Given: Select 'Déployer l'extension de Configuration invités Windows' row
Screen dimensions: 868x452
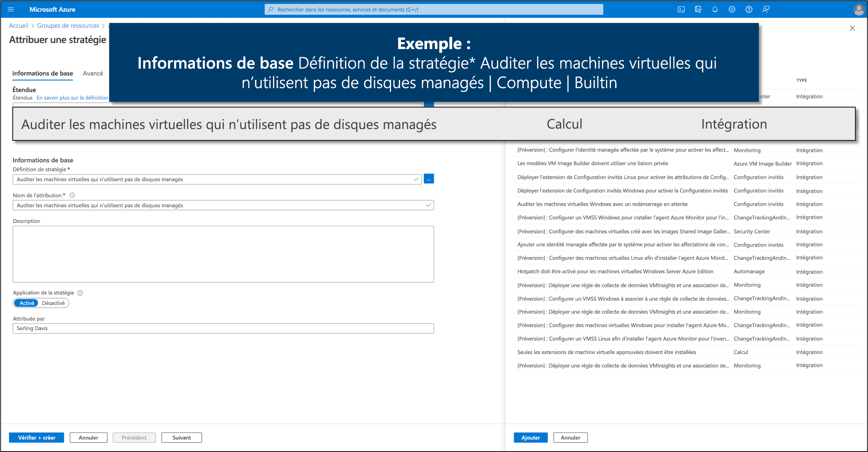Looking at the screenshot, I should click(686, 191).
